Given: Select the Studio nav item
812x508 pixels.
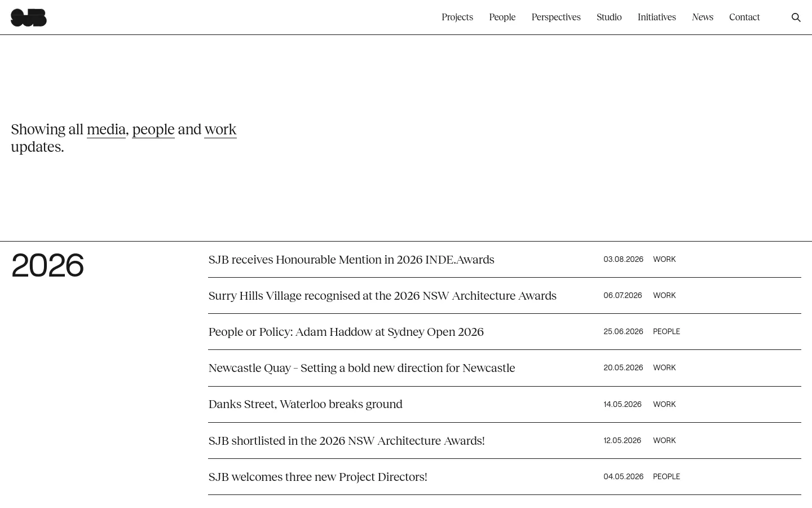Looking at the screenshot, I should click(x=609, y=17).
